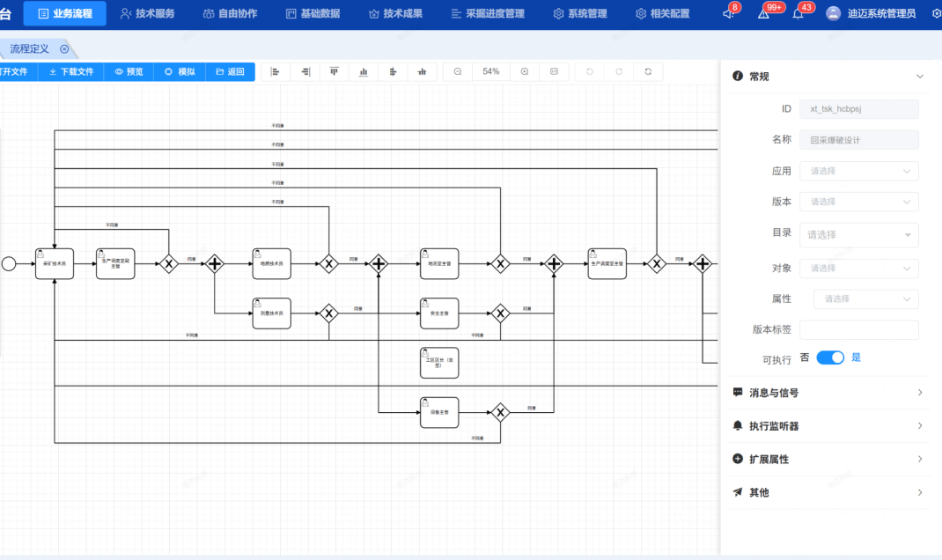Screen dimensions: 942x560
Task: Align elements to vertical center
Action: (x=423, y=72)
